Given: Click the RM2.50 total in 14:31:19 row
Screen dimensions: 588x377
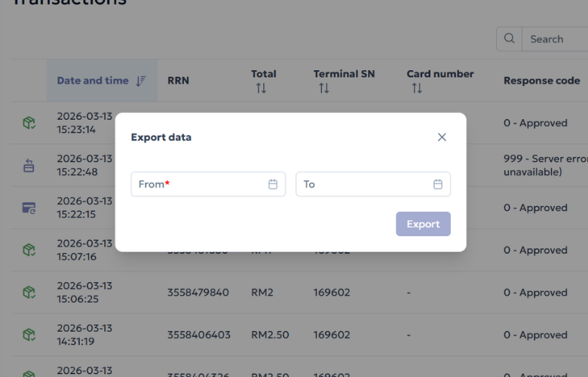Looking at the screenshot, I should [270, 335].
